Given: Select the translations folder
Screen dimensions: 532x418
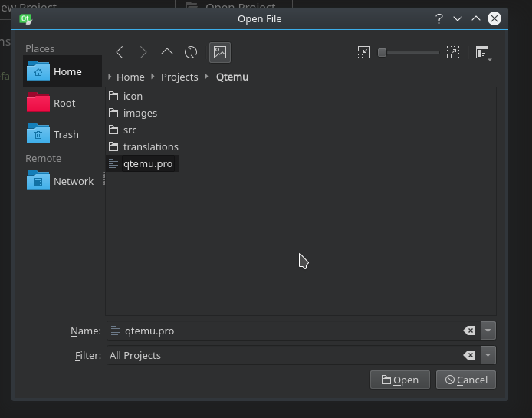Looking at the screenshot, I should point(143,146).
